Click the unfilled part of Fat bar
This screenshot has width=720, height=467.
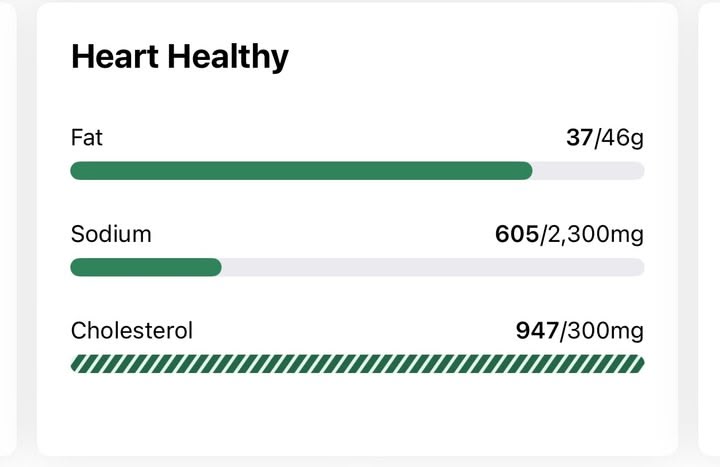589,171
